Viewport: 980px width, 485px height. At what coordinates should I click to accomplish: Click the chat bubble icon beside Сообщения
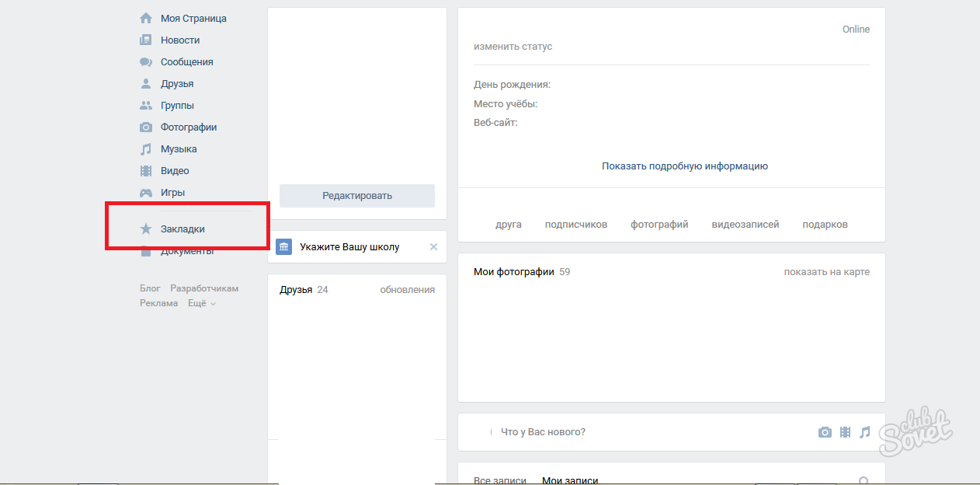coord(146,61)
